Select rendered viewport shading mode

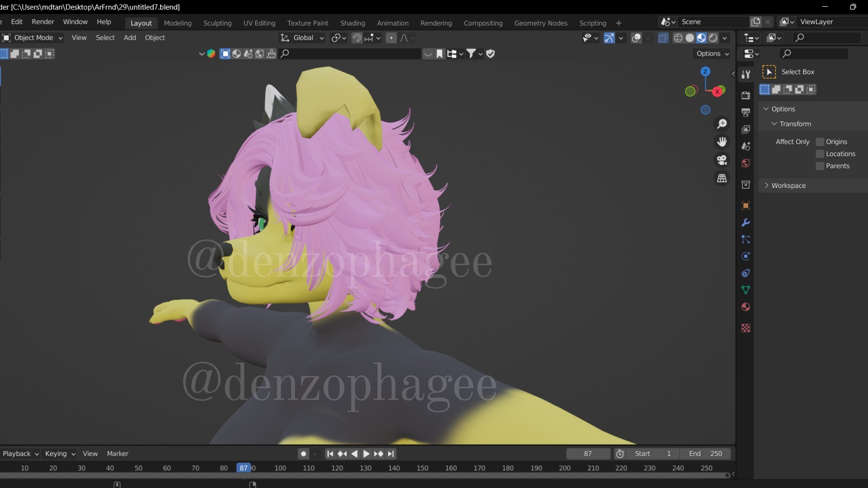[x=713, y=38]
